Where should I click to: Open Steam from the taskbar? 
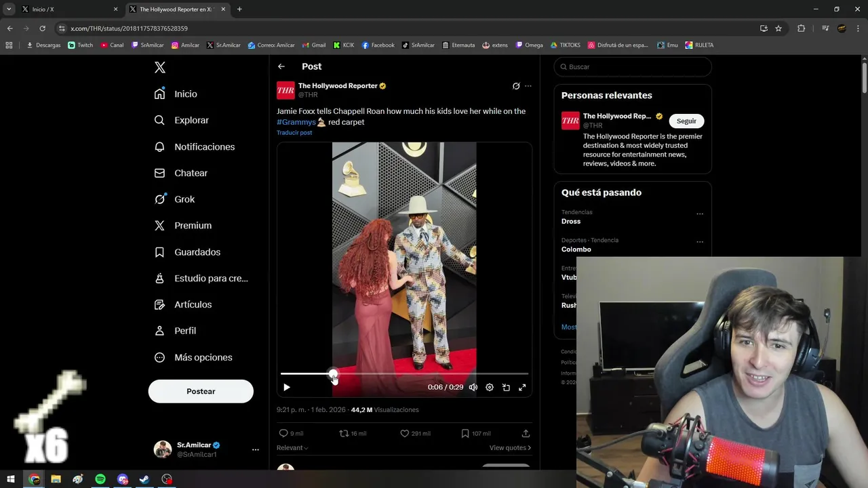[144, 479]
